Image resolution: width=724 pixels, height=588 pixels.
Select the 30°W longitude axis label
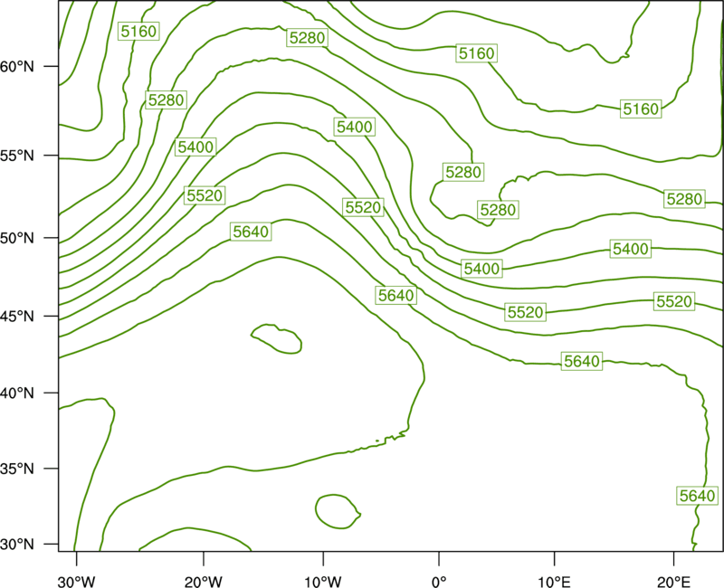(x=77, y=582)
